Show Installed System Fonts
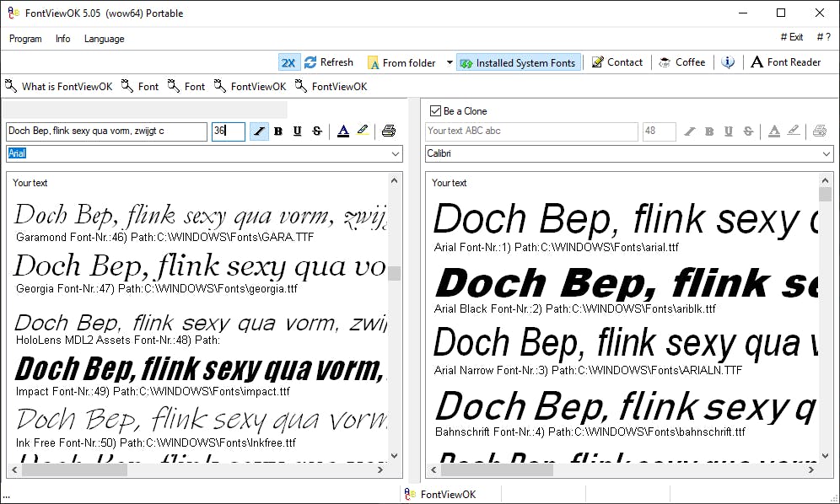Screen dimensions: 840x504 click(520, 62)
